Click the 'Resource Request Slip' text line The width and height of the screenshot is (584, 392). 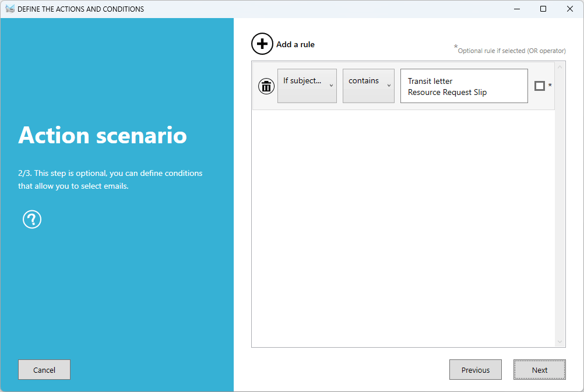(447, 93)
